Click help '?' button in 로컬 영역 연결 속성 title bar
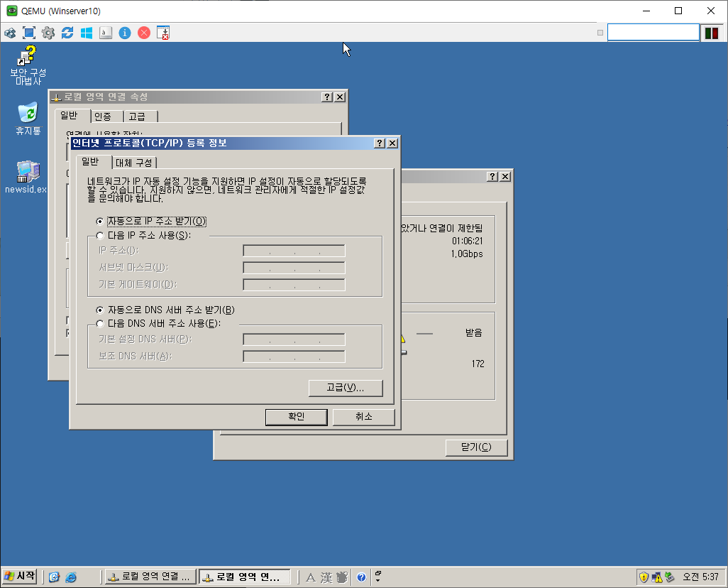 point(327,97)
